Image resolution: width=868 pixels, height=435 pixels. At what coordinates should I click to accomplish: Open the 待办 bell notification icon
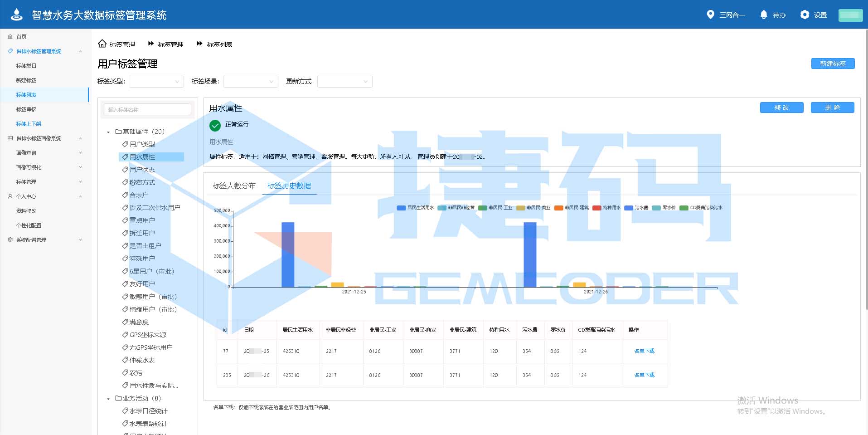click(764, 15)
